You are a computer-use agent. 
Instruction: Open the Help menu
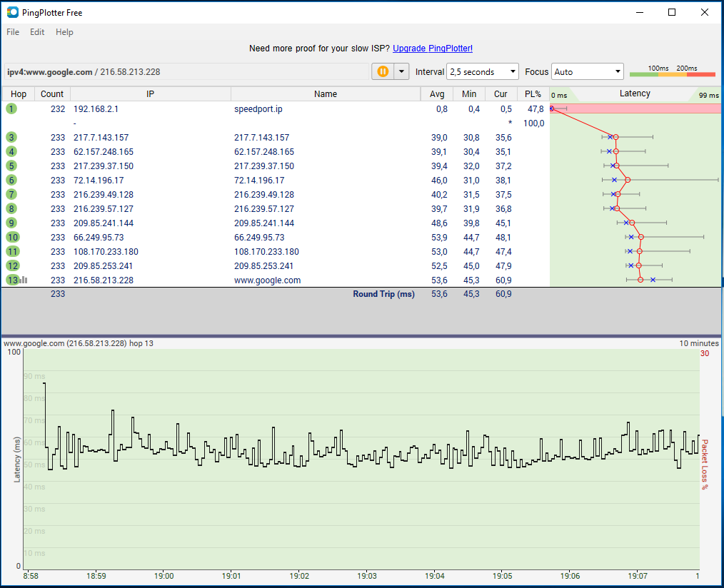64,32
